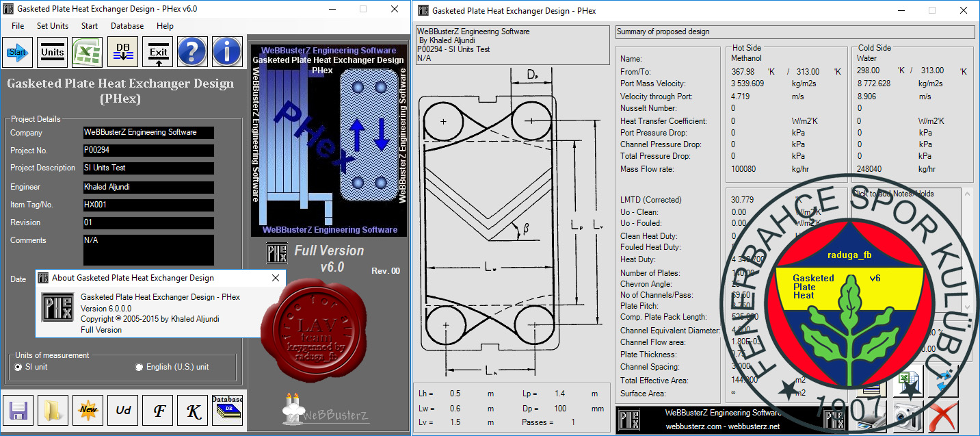Click the LMTD value 30.779
The image size is (980, 436).
743,200
